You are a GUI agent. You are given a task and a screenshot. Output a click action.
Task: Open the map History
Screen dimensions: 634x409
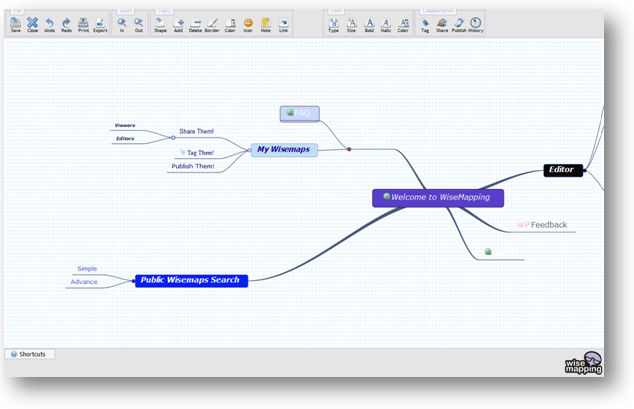(476, 25)
